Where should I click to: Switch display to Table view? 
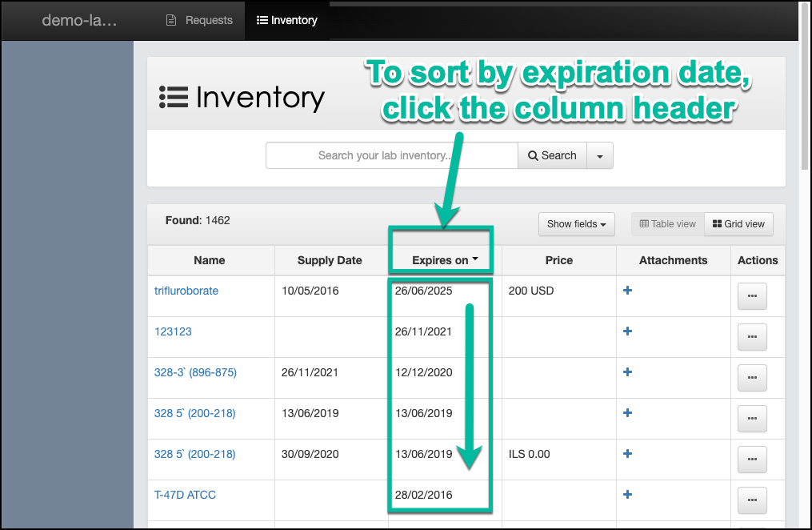[666, 224]
